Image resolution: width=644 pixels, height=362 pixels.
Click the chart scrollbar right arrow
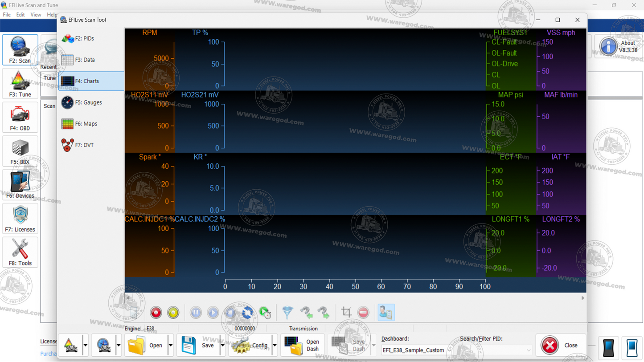(582, 298)
